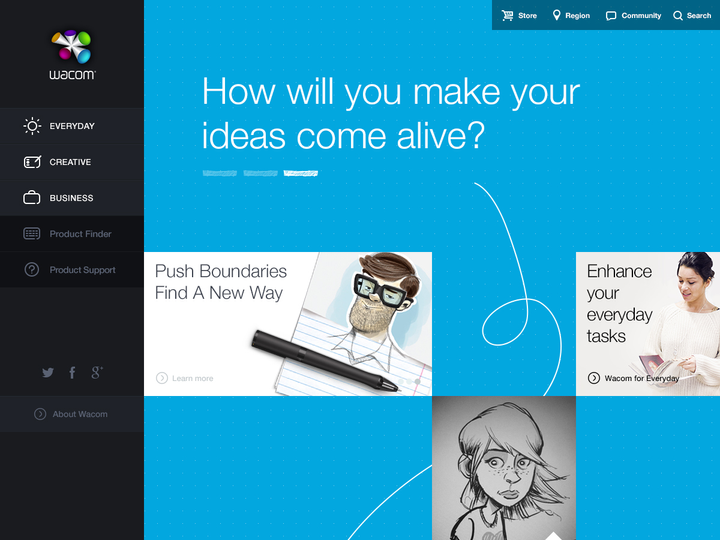This screenshot has height=540, width=720.
Task: Click the Wacom logo in sidebar
Action: [x=72, y=55]
